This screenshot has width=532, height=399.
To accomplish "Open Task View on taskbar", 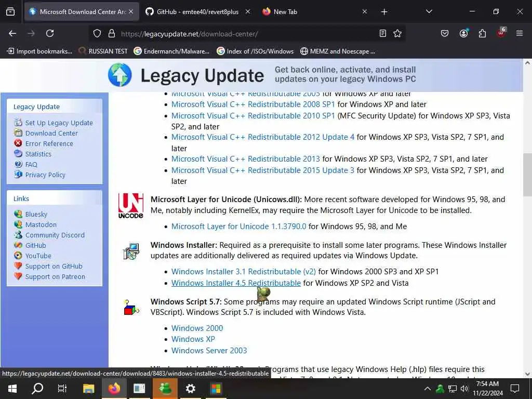I will click(x=62, y=389).
